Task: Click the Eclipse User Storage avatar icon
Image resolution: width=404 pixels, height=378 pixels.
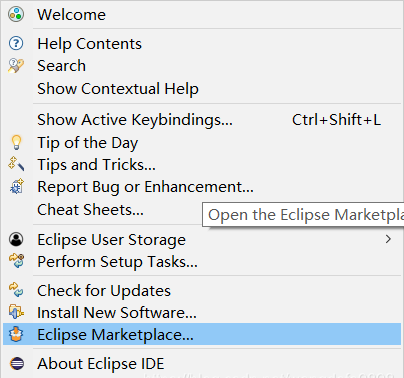Action: 16,239
